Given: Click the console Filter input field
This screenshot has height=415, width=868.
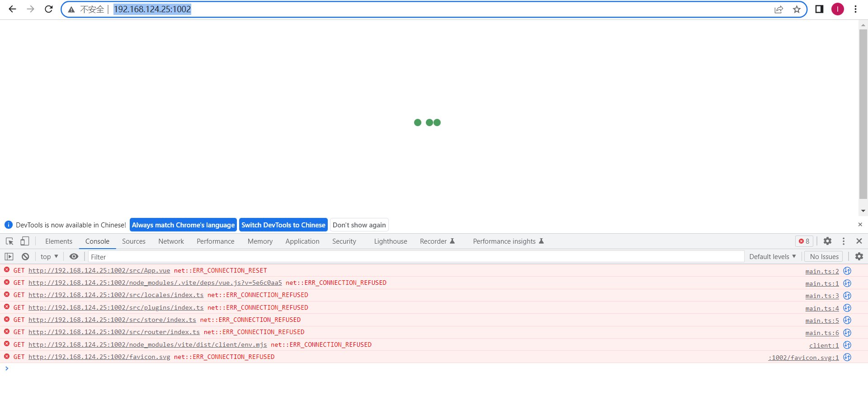Looking at the screenshot, I should tap(271, 256).
